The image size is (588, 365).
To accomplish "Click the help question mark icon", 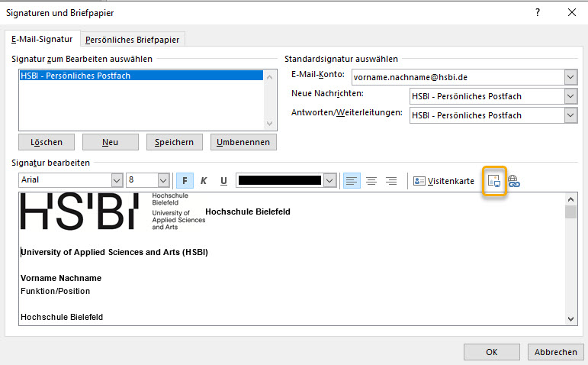I will coord(538,12).
